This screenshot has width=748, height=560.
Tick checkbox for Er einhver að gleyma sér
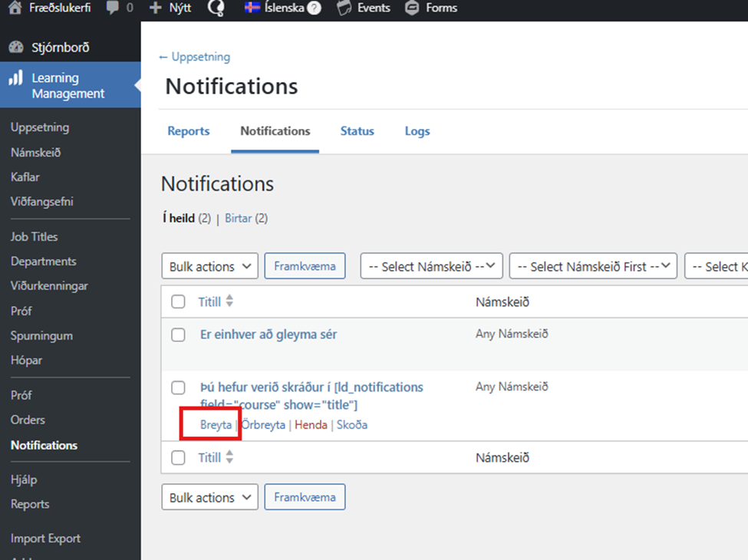click(178, 334)
